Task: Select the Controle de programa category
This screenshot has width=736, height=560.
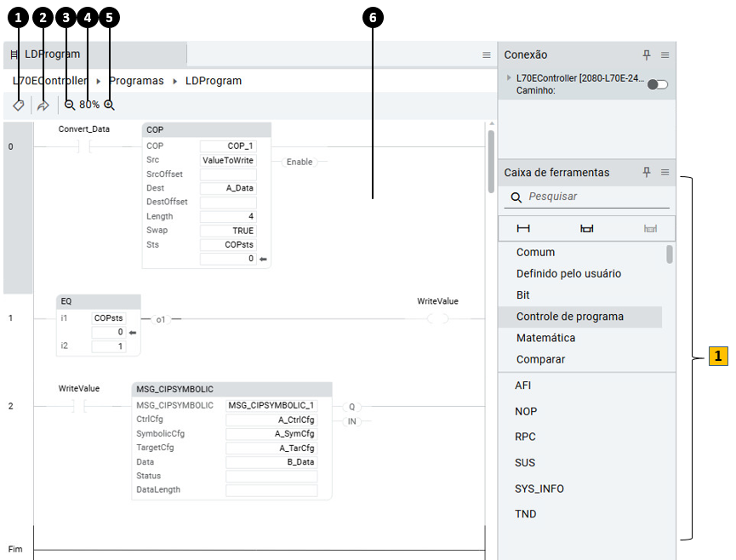Action: pos(569,317)
